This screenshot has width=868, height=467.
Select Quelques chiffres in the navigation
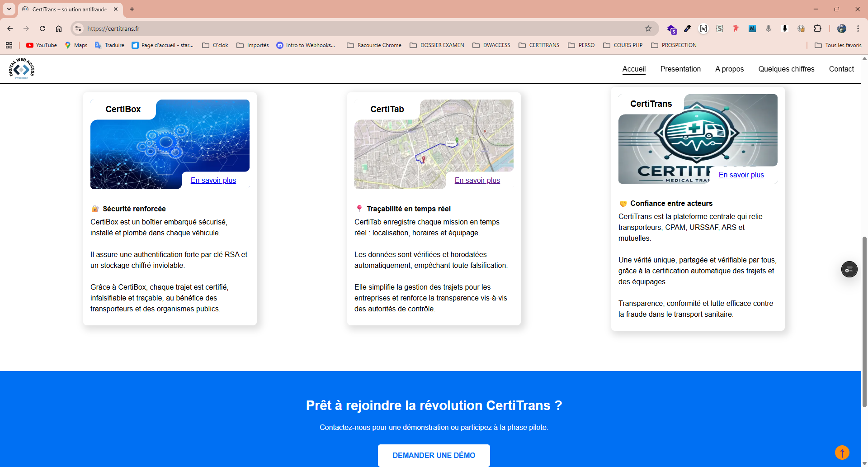click(786, 69)
